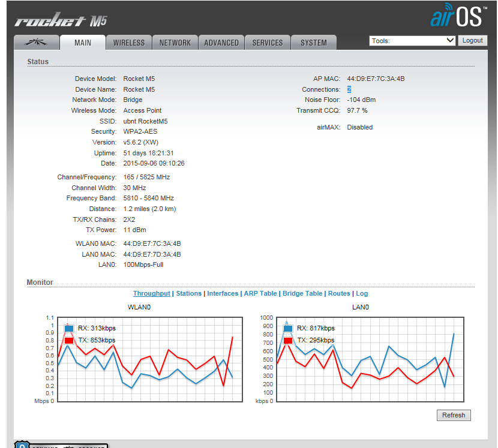Click the Noise Floor value -104 dBm
Screen dimensions: 498x448
pyautogui.click(x=361, y=100)
